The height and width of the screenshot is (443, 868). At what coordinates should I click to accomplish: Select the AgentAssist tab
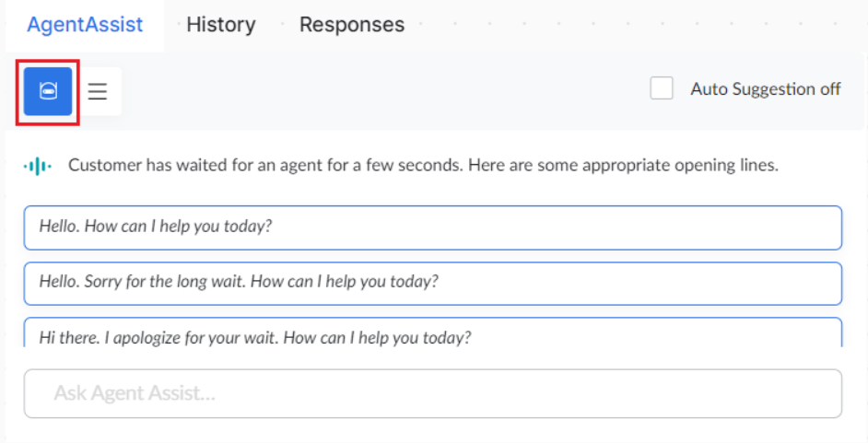85,25
